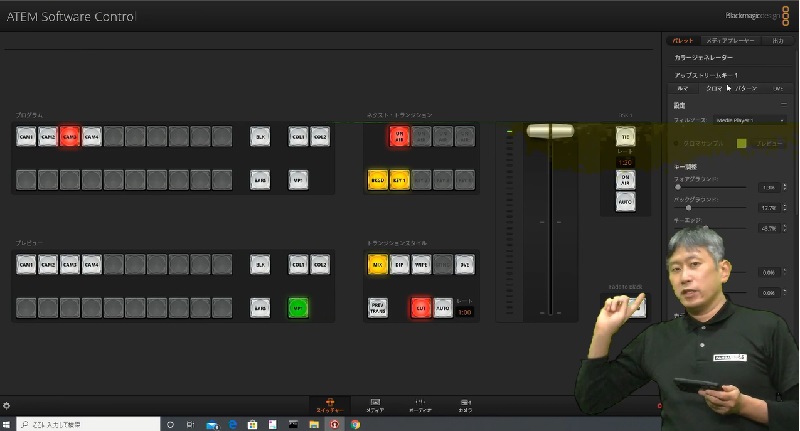Click the chroma sample color swatch
Screen dimensions: 800x431
[x=742, y=144]
